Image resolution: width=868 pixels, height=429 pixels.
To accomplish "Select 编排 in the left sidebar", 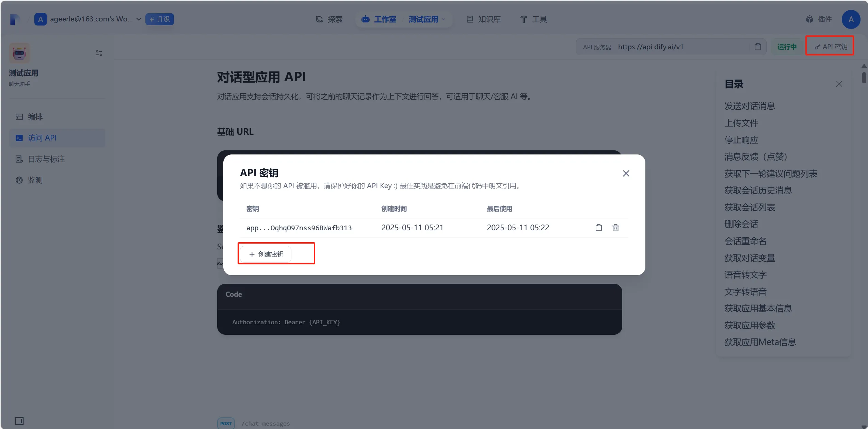I will point(35,117).
